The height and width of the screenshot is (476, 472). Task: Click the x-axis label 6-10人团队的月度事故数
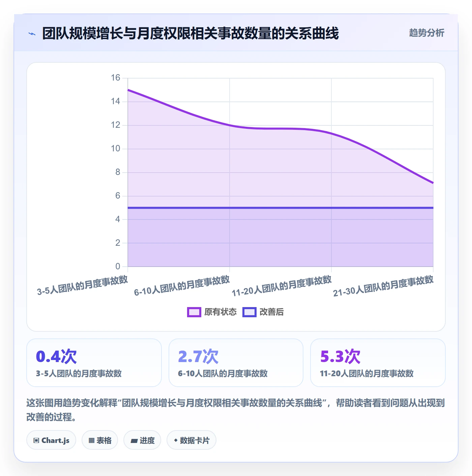(182, 286)
